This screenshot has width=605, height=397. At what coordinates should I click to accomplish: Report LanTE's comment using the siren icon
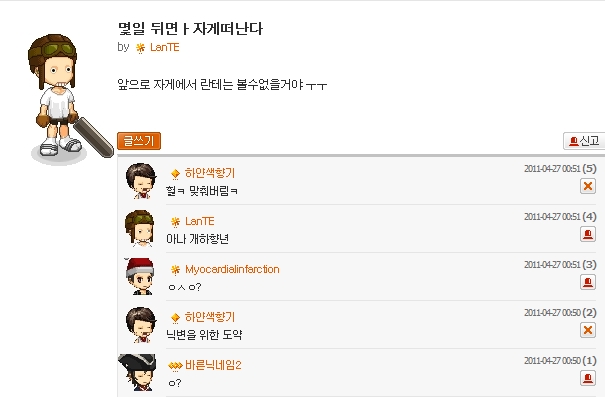coord(588,234)
